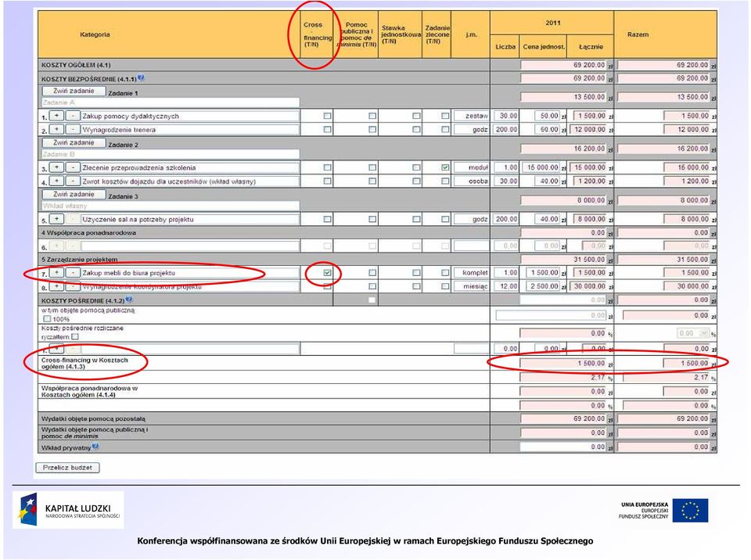Edit the Wkład własny task name field

point(171,206)
